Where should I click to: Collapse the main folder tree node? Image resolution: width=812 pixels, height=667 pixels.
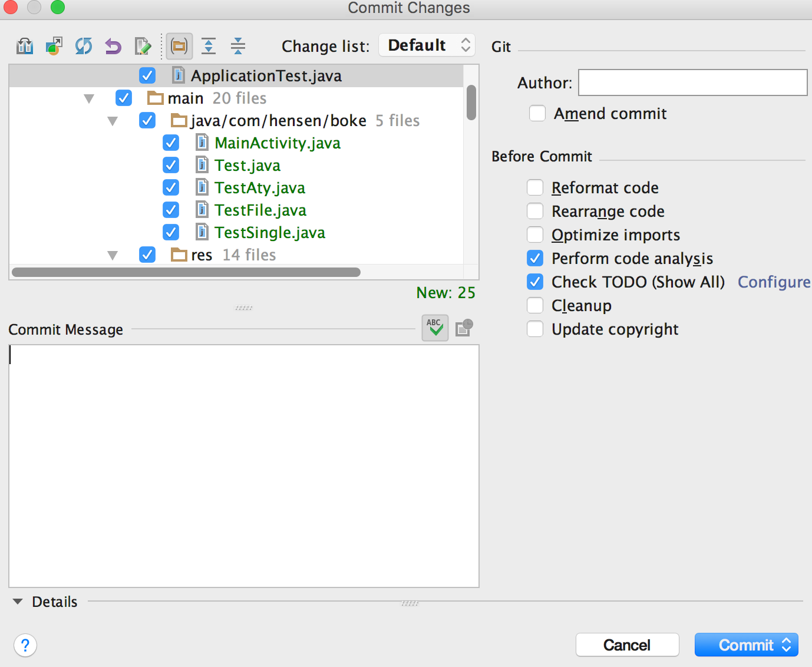[x=89, y=98]
